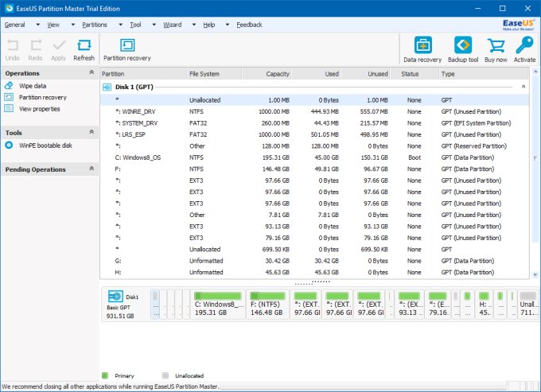541x392 pixels.
Task: Click the Buy now cart icon
Action: point(496,49)
